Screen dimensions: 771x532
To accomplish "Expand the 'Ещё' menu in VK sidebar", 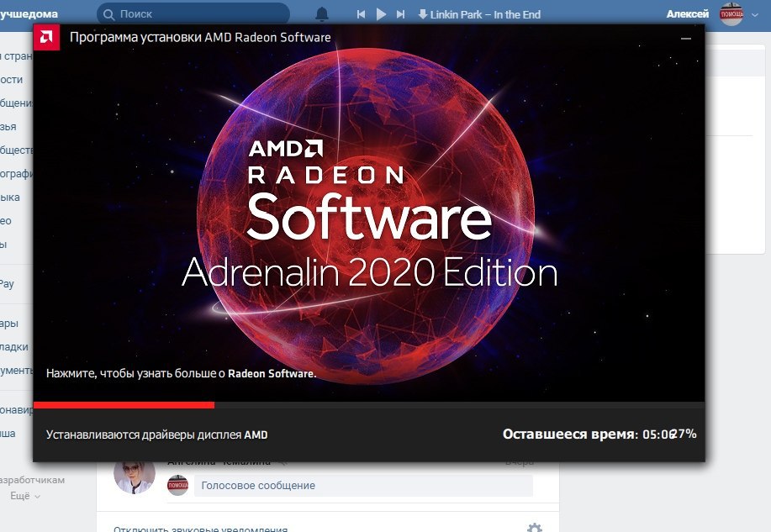I will (25, 496).
